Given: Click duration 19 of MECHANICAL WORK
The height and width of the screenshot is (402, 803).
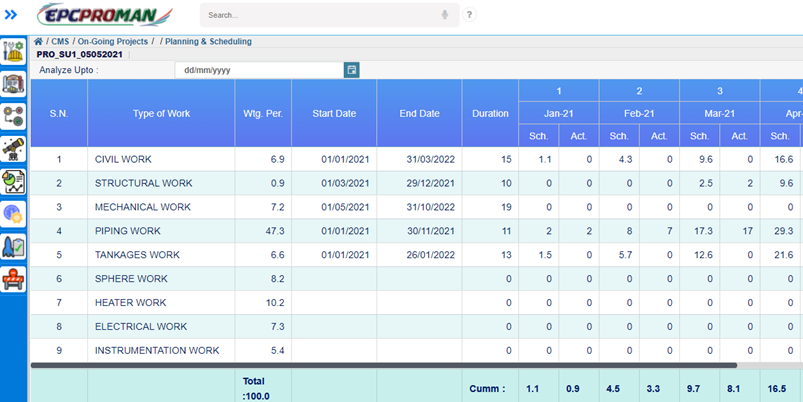Looking at the screenshot, I should pyautogui.click(x=506, y=207).
